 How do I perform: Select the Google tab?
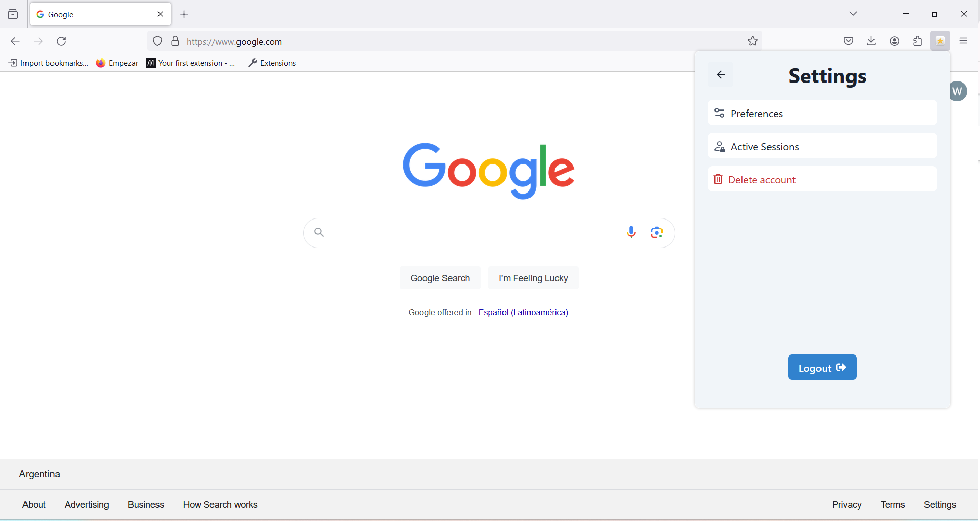pyautogui.click(x=100, y=14)
